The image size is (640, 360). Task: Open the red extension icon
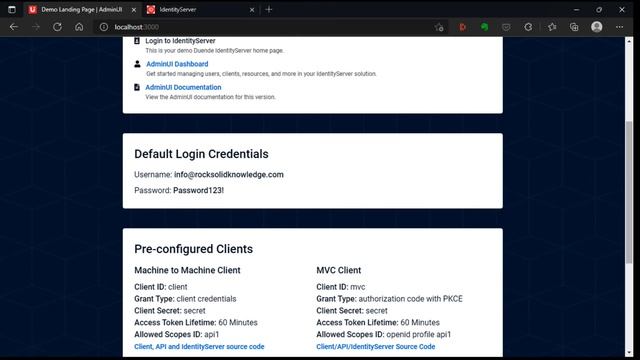(462, 27)
